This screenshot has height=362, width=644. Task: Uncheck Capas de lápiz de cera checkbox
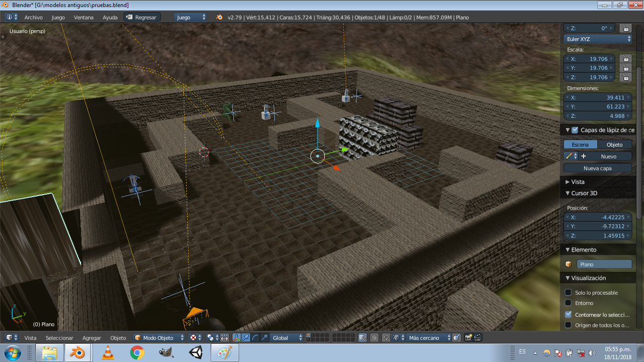[575, 130]
